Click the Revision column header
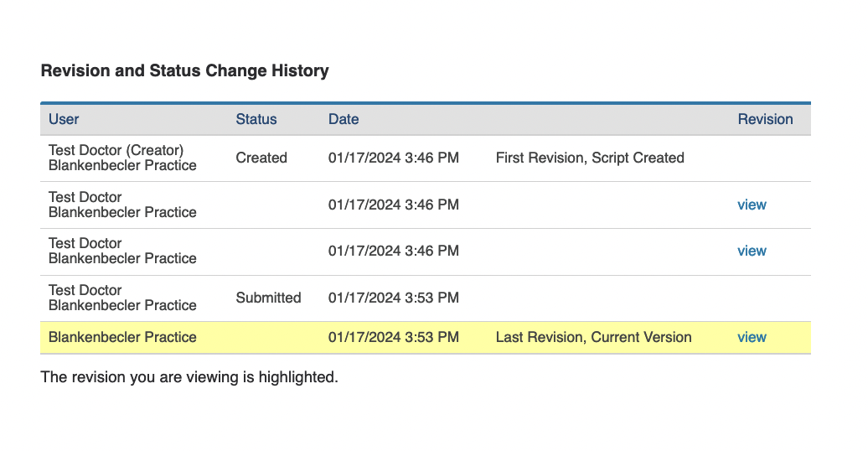The height and width of the screenshot is (451, 868). coord(765,119)
